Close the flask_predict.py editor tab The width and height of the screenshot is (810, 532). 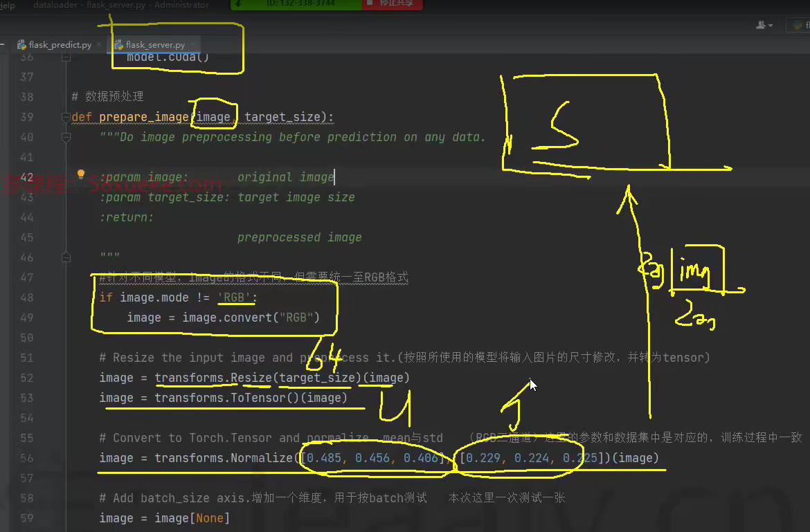pos(99,45)
